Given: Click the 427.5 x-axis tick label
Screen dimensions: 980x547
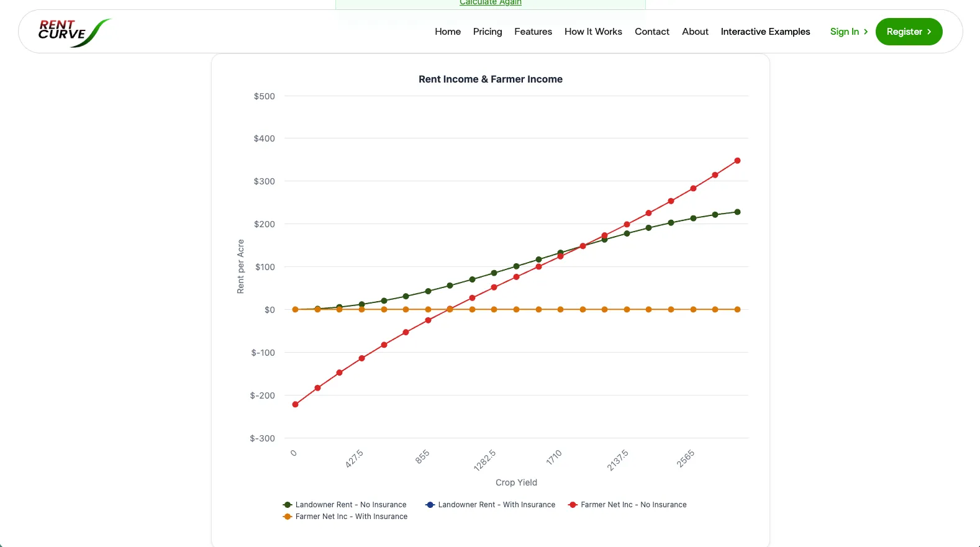Looking at the screenshot, I should point(355,459).
